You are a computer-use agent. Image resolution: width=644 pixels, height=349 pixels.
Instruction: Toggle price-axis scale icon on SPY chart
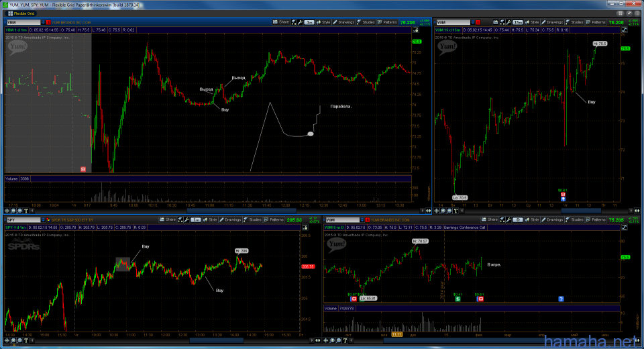(305, 228)
